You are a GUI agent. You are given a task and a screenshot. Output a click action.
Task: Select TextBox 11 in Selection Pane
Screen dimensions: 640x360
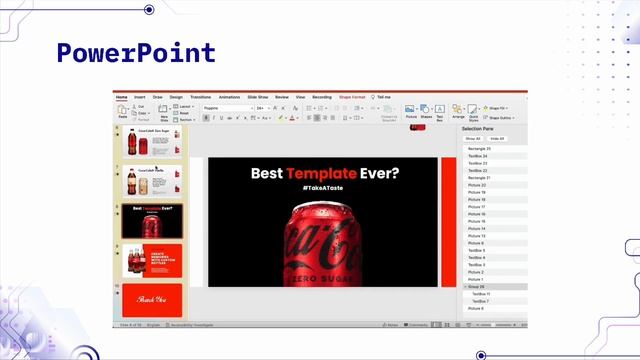(495, 294)
